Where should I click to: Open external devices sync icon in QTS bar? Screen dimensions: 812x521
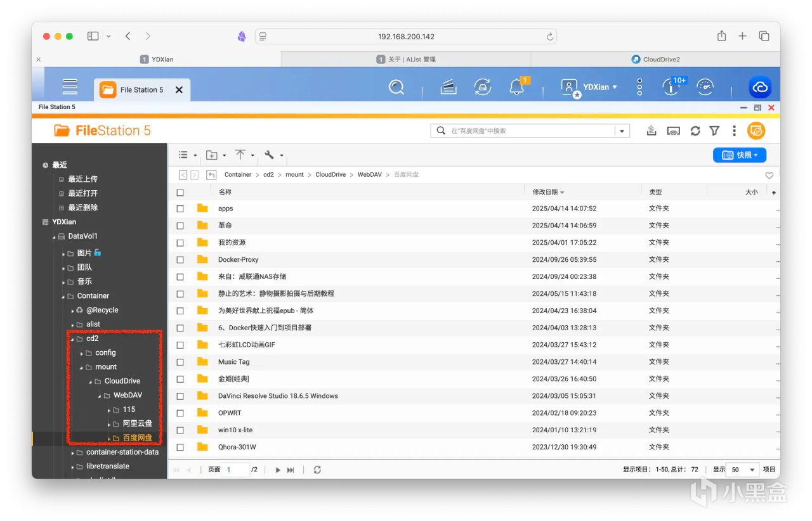(x=483, y=87)
